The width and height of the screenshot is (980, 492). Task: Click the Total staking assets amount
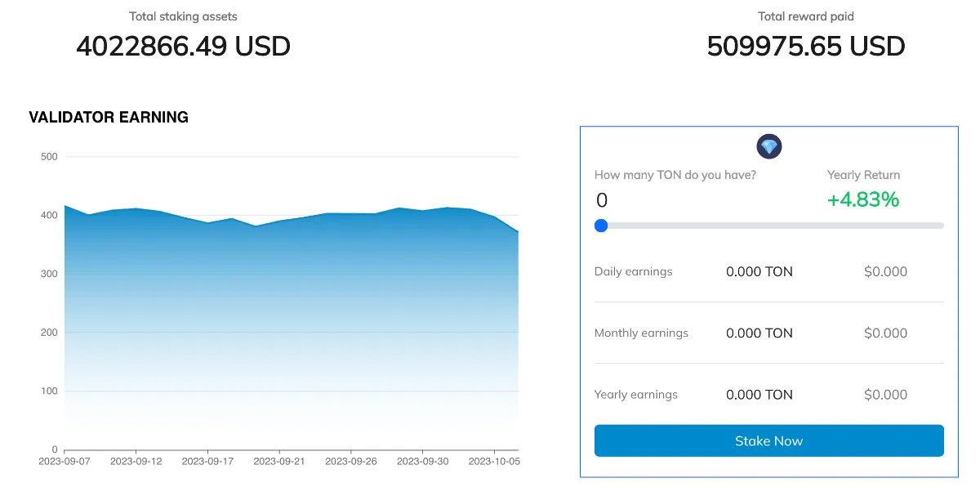(184, 46)
